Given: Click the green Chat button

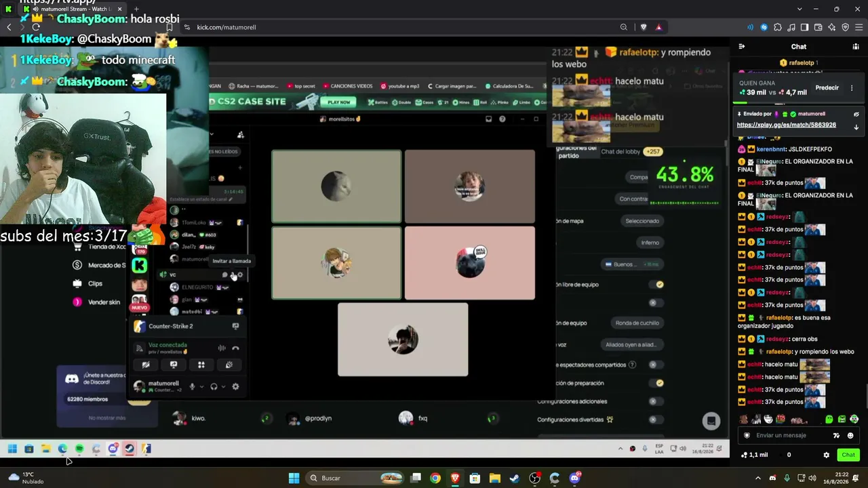Looking at the screenshot, I should tap(848, 455).
